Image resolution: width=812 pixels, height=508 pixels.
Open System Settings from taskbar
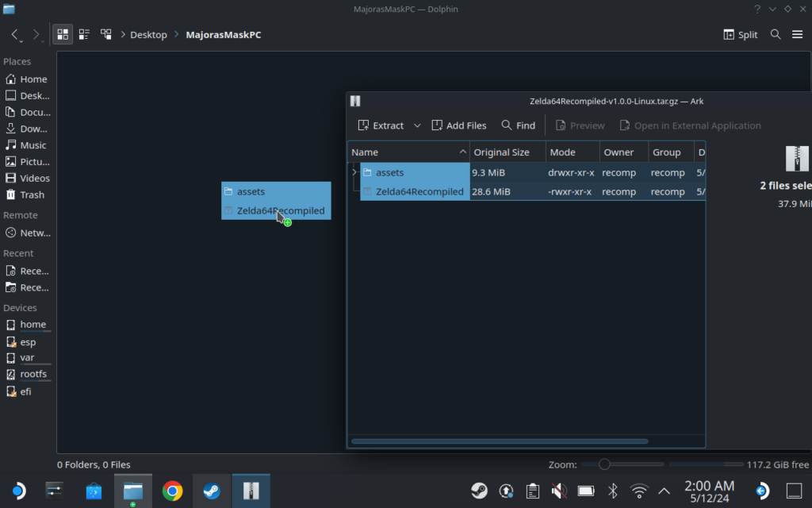[55, 491]
